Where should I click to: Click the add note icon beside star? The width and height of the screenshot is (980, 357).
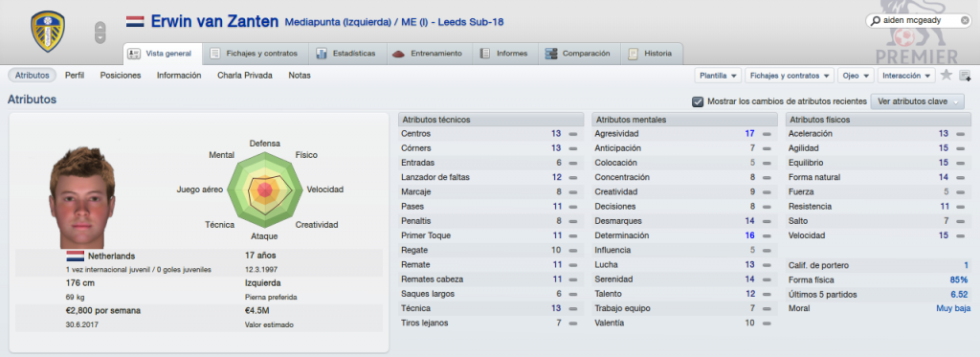[965, 76]
